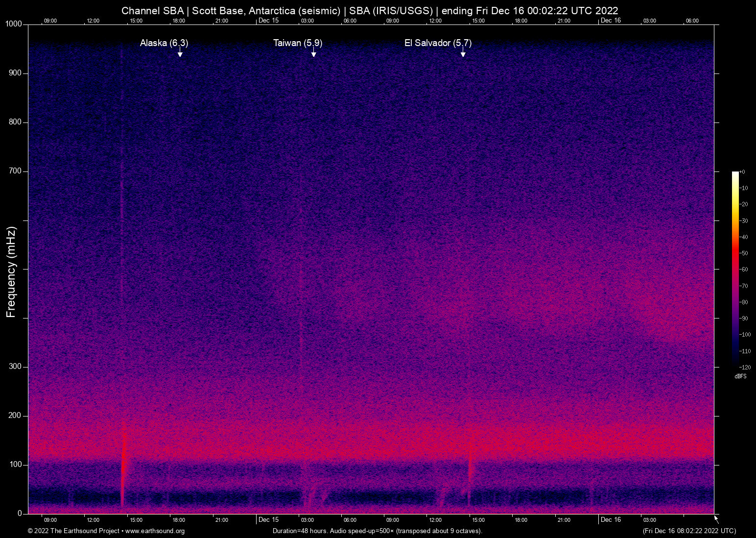The width and height of the screenshot is (756, 538).
Task: Click the arrow marker below the Taiwan label
Action: [x=313, y=53]
